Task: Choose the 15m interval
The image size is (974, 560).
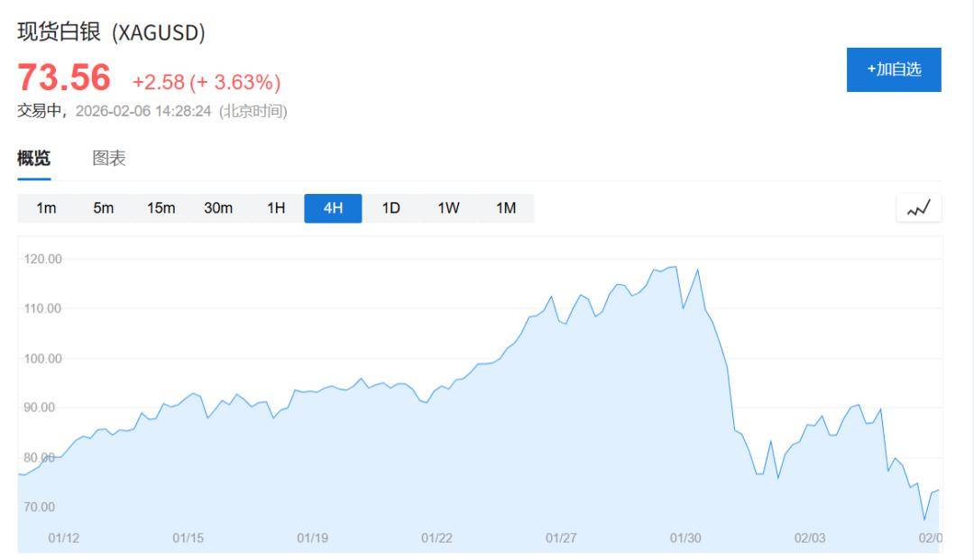Action: 161,208
